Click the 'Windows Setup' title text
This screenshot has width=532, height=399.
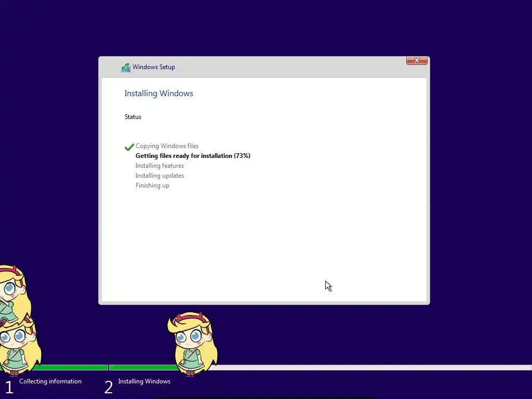[154, 67]
